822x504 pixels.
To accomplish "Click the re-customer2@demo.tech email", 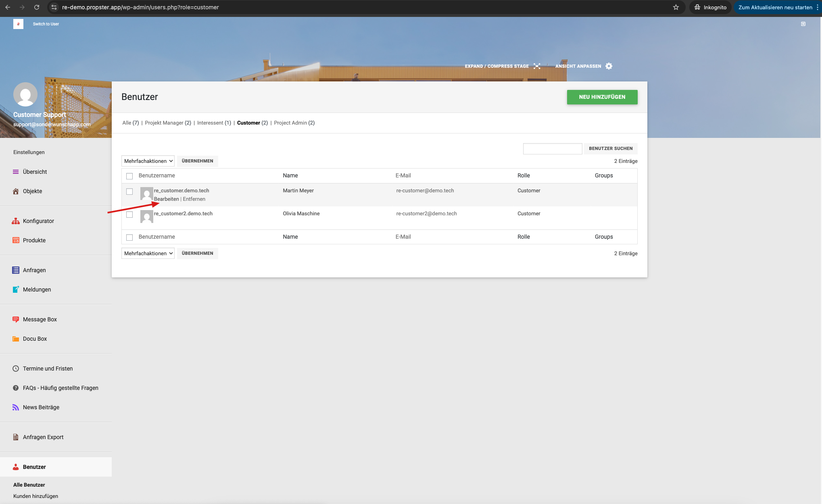I will pos(427,214).
